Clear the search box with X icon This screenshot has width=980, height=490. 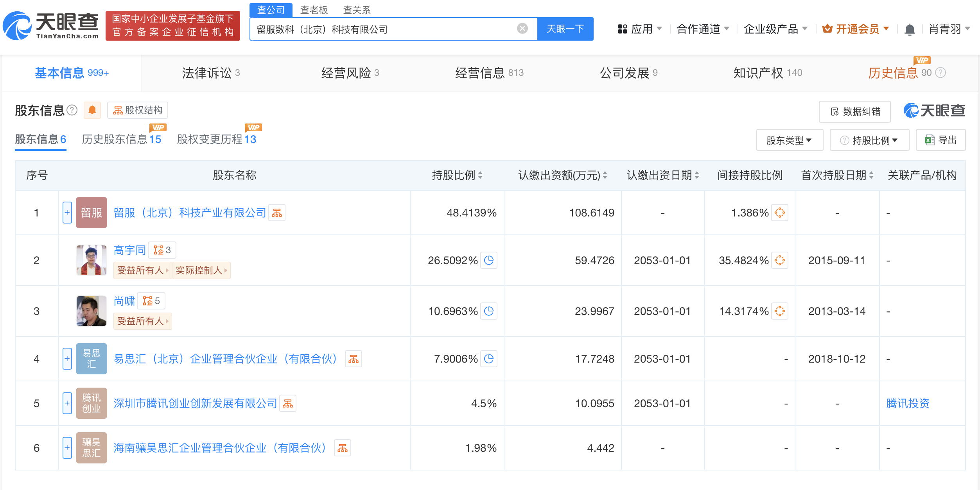click(x=522, y=29)
